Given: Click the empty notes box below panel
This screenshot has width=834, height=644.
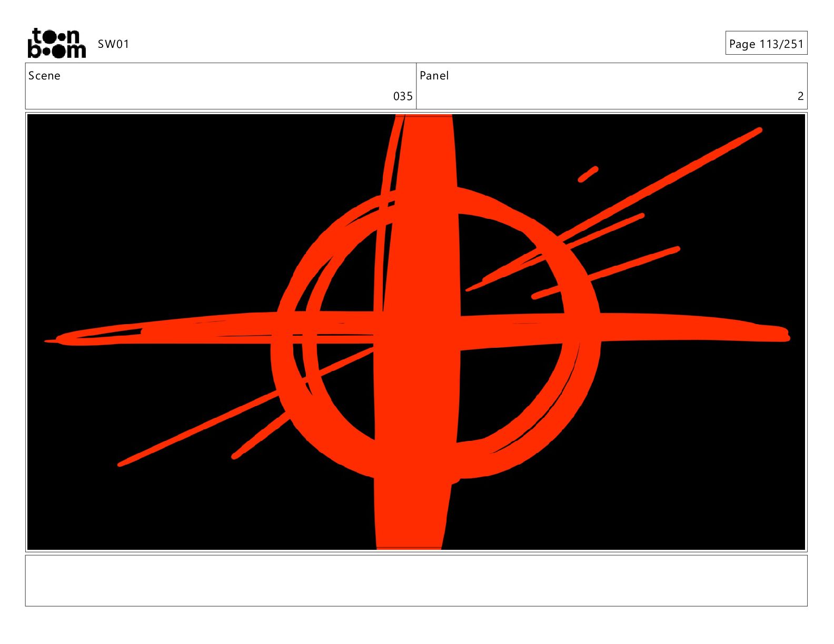Looking at the screenshot, I should (x=416, y=580).
